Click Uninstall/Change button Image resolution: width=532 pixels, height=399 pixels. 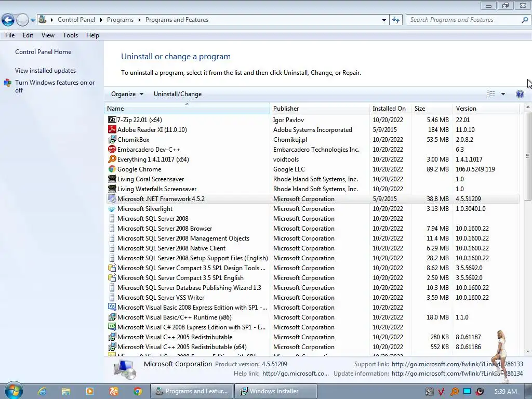coord(178,94)
